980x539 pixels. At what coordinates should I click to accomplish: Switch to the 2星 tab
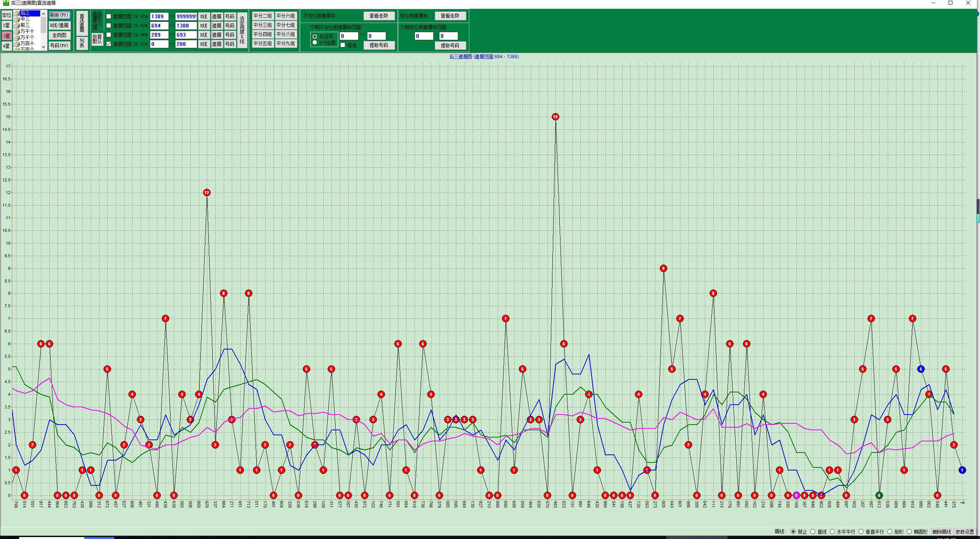(6, 26)
